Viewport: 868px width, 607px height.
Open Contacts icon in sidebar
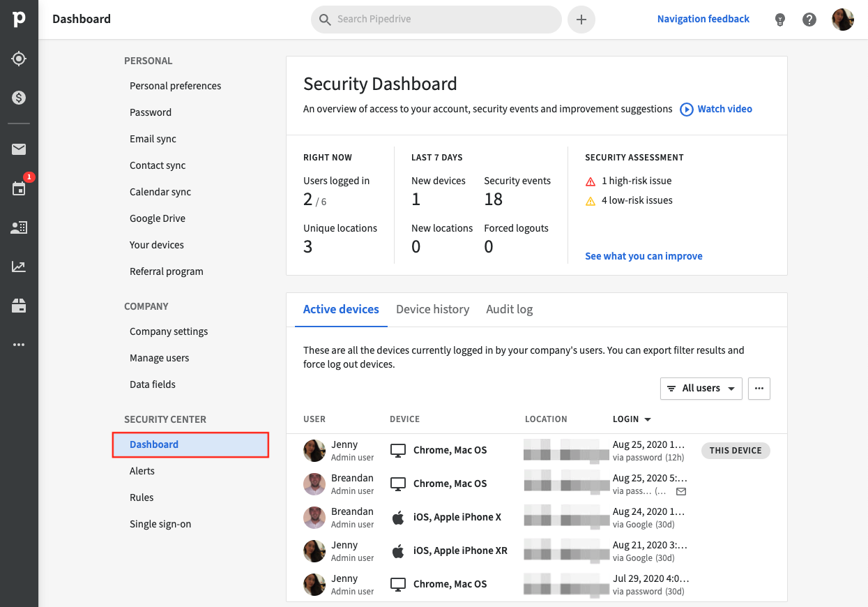pyautogui.click(x=19, y=227)
